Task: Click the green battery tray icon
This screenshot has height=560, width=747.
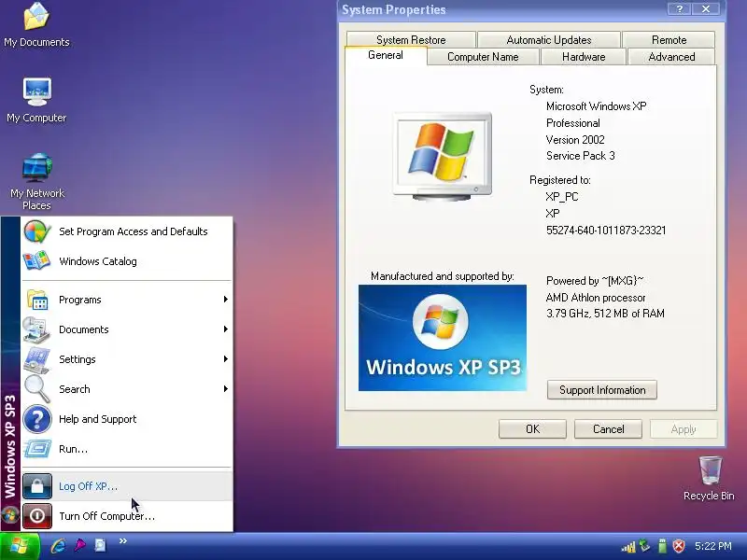Action: click(x=662, y=546)
